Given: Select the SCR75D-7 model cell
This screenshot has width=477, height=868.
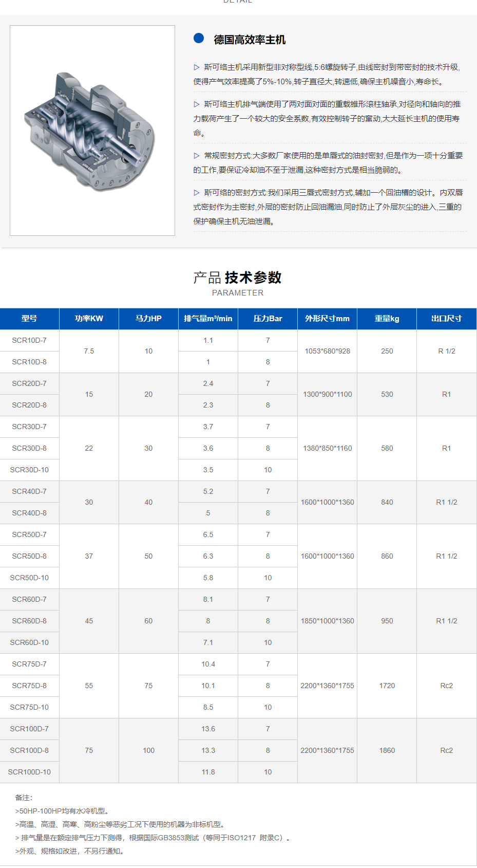Looking at the screenshot, I should tap(29, 664).
